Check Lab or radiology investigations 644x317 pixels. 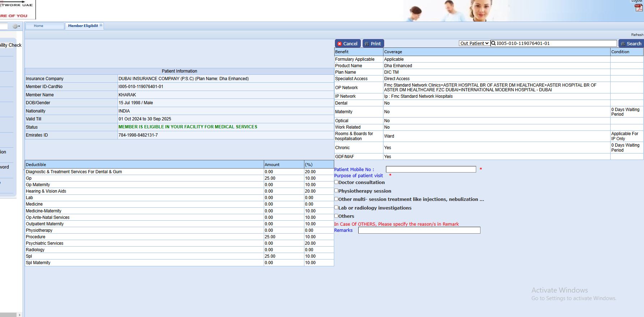336,207
